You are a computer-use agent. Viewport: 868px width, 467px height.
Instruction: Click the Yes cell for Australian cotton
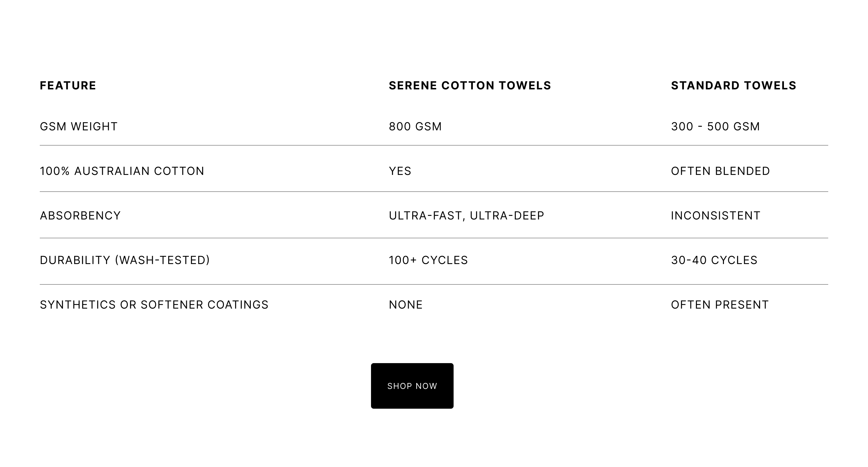point(400,171)
